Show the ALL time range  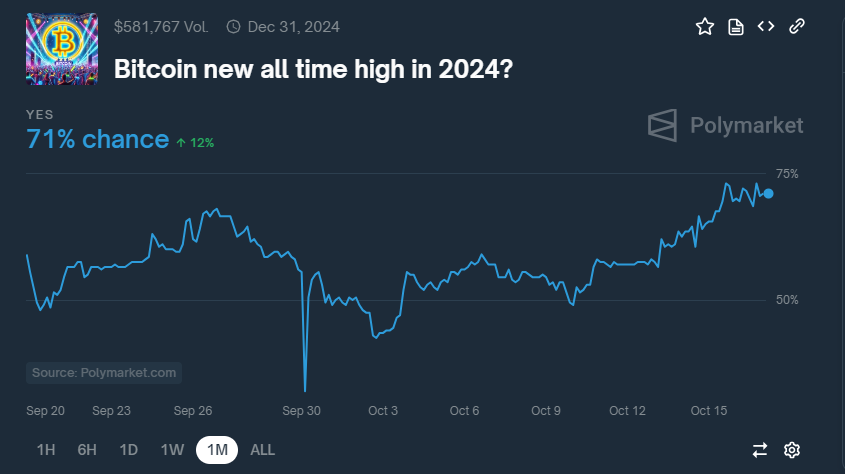coord(262,450)
